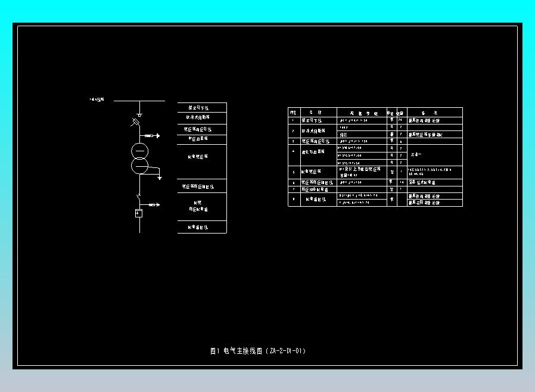Viewport: 535px width, 392px height.
Task: Click the '配电变压器' label beside the transformer symbol
Action: pos(198,157)
